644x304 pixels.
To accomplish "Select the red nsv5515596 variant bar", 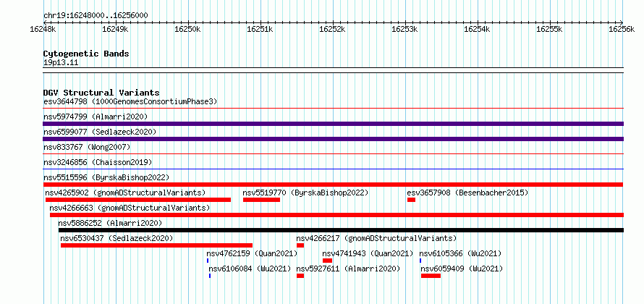I will pos(334,185).
